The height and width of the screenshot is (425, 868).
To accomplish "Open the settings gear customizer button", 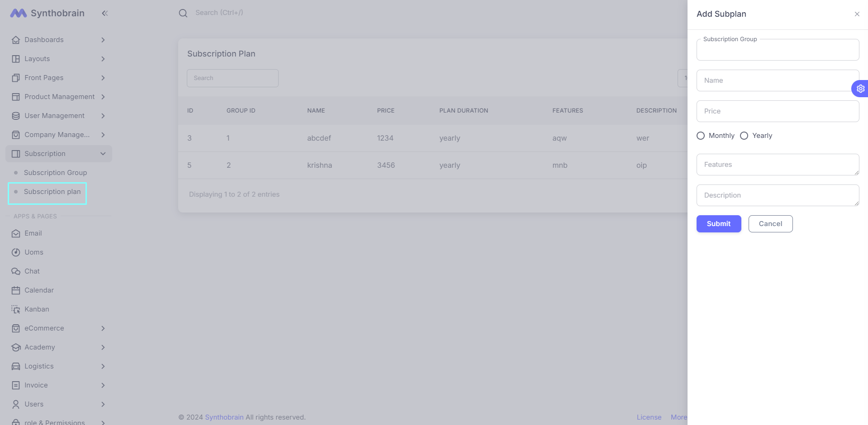I will click(x=860, y=89).
